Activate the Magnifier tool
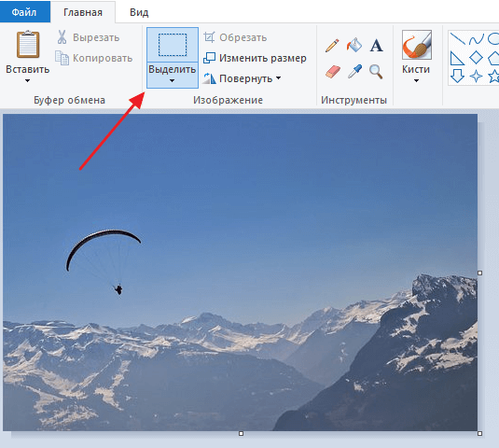The width and height of the screenshot is (499, 448). (x=376, y=72)
